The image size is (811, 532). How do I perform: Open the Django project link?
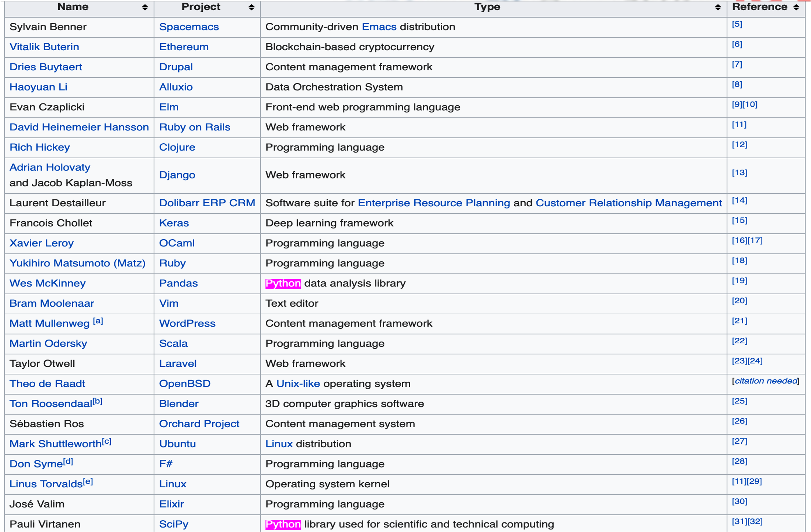(x=177, y=175)
